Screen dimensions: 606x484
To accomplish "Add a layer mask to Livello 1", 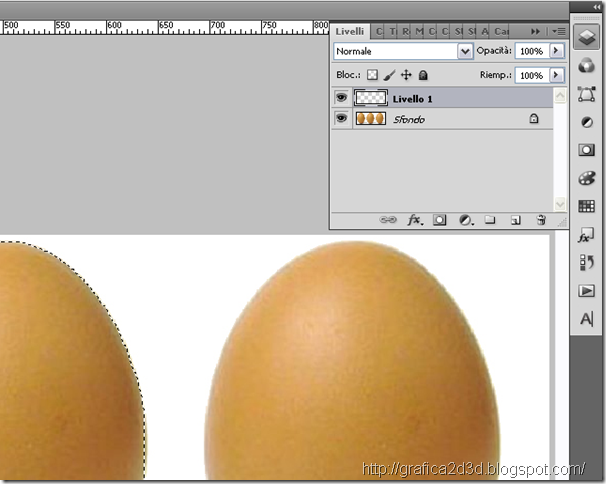I will [x=439, y=220].
